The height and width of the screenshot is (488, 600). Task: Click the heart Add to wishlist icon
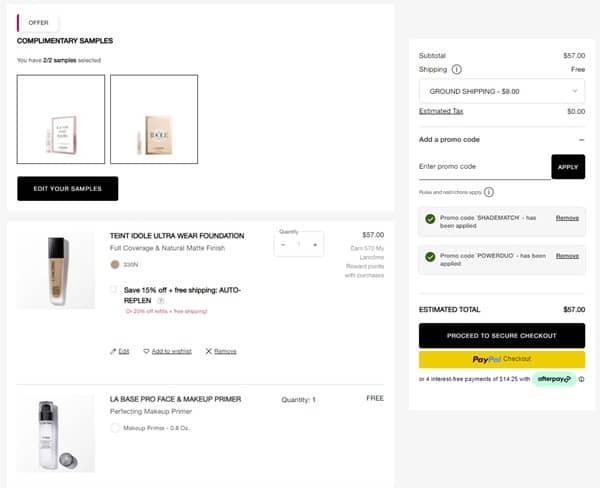(x=146, y=351)
